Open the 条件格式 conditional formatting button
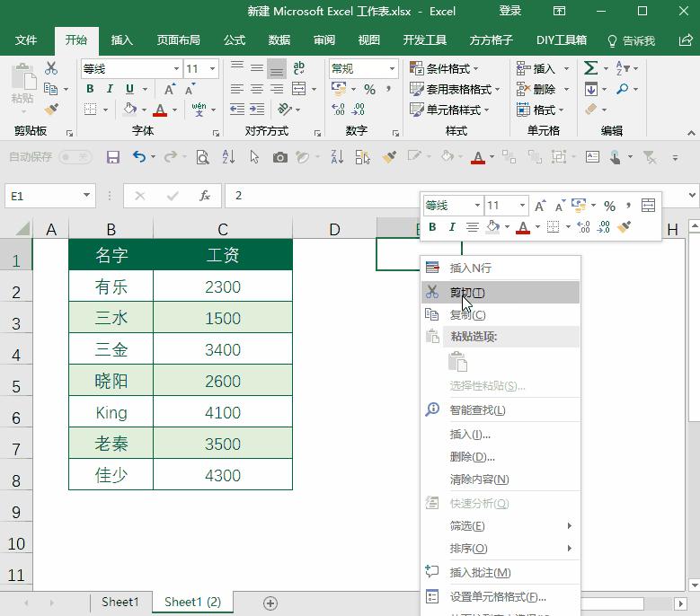 coord(444,69)
